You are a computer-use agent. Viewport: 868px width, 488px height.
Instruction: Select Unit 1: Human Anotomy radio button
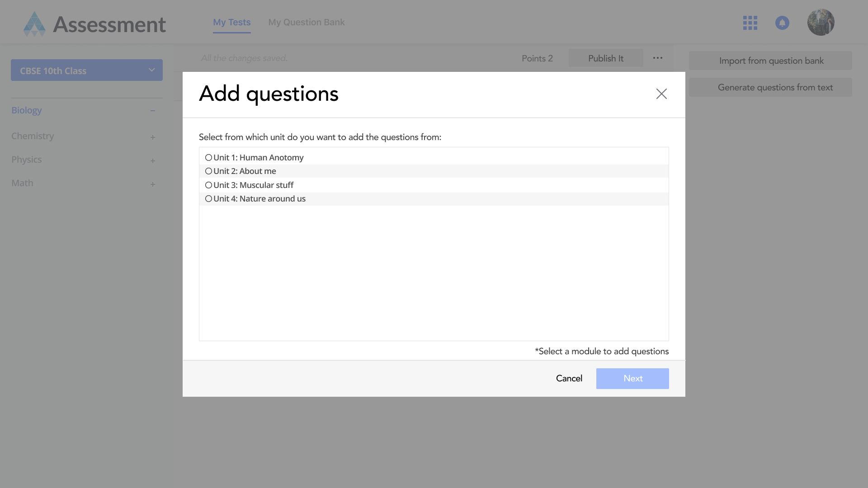pos(208,158)
